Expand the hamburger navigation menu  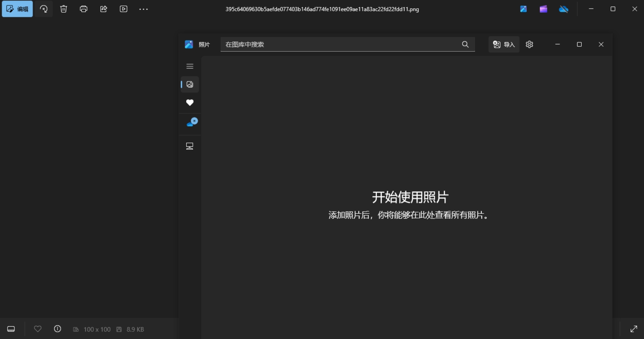[190, 66]
